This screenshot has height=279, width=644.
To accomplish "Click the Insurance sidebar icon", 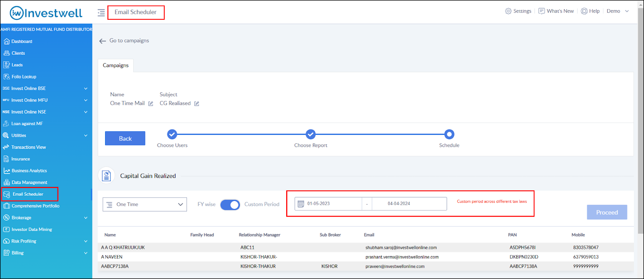I will (6, 159).
